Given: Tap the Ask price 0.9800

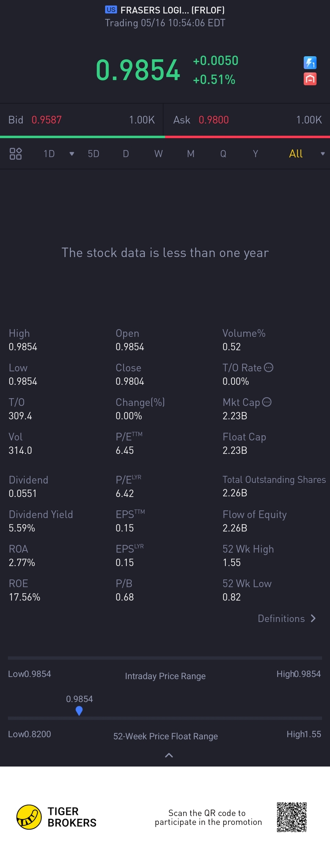Looking at the screenshot, I should point(214,120).
